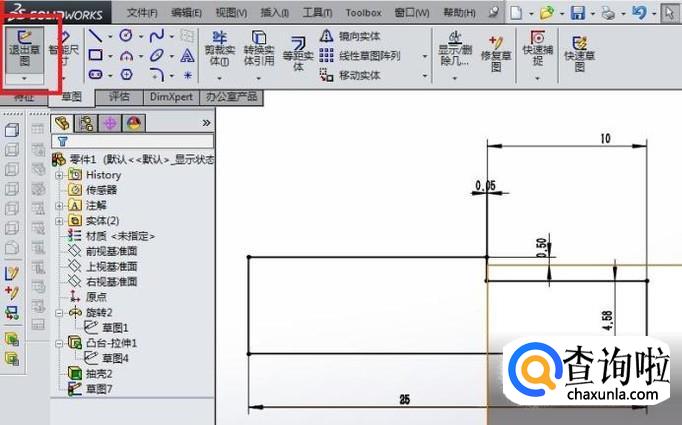Click Mirror Entities (镜向实体)
This screenshot has height=425, width=682.
click(350, 36)
